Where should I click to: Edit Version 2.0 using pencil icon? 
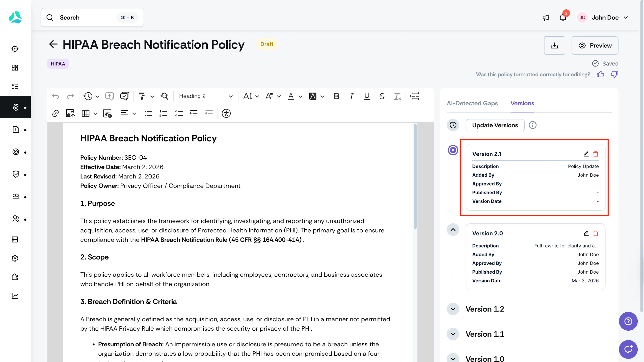tap(586, 233)
